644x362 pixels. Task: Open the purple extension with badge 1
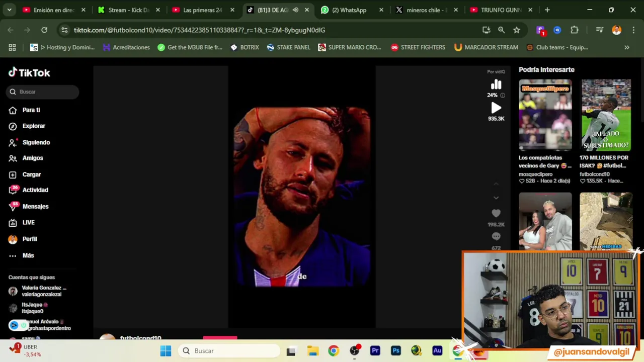pyautogui.click(x=540, y=30)
